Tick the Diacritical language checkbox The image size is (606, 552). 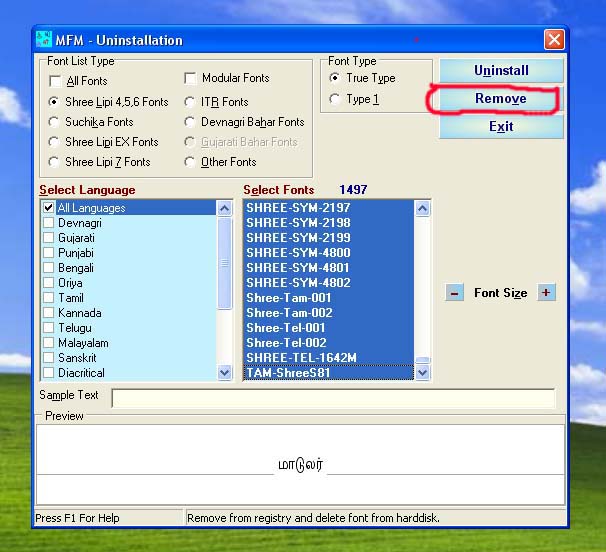point(48,373)
